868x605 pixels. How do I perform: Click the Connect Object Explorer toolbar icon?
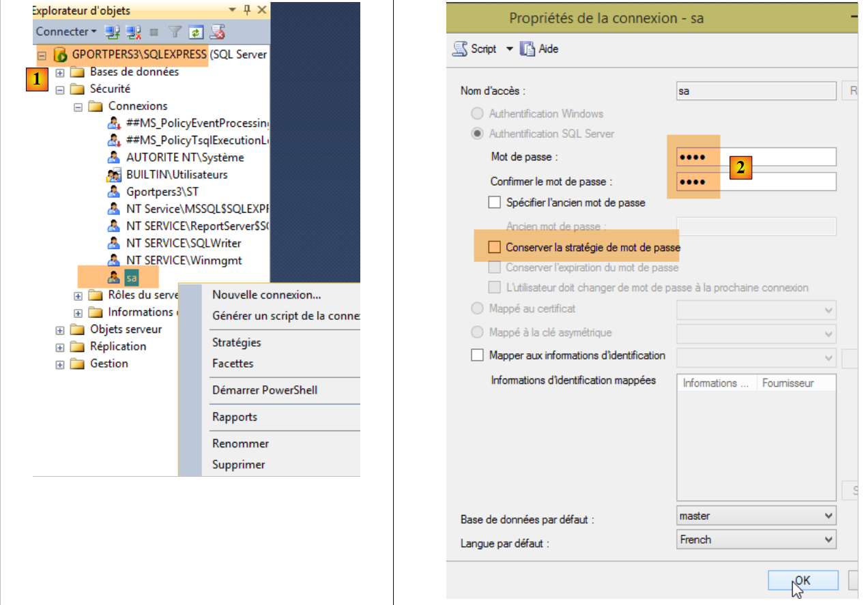pos(112,31)
